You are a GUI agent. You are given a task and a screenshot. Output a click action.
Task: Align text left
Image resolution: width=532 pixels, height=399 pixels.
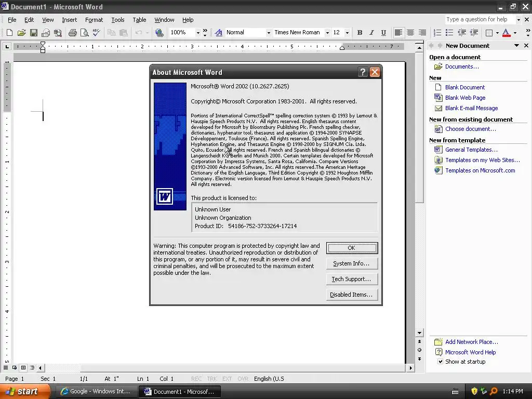tap(398, 33)
